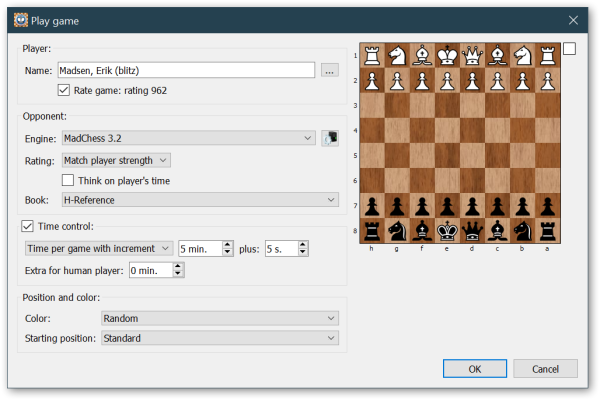
Task: Decrease the plus 5 s. increment
Action: pyautogui.click(x=303, y=252)
